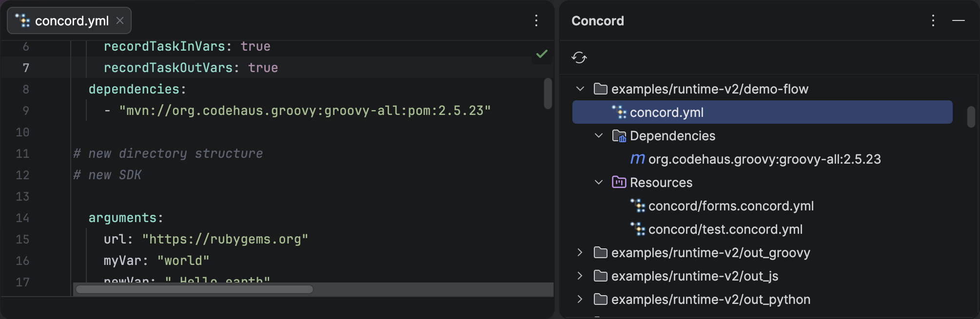Click the green inspection checkmark icon
The image size is (980, 319).
542,54
